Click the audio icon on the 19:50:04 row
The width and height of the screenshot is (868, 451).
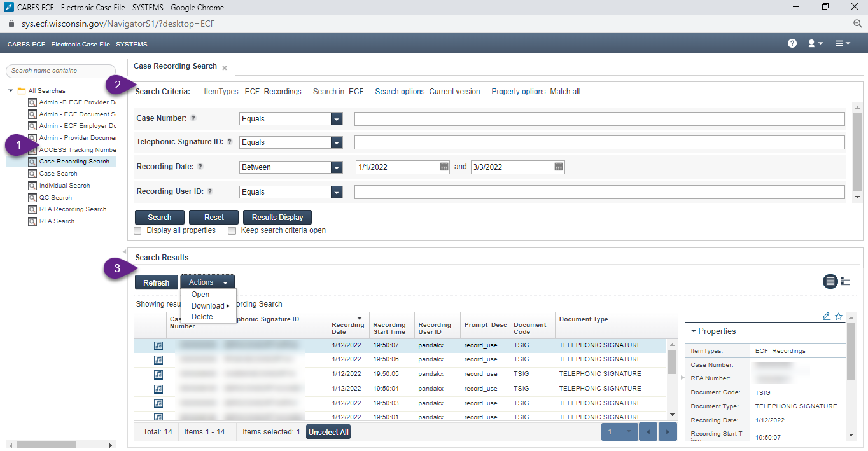pyautogui.click(x=158, y=389)
